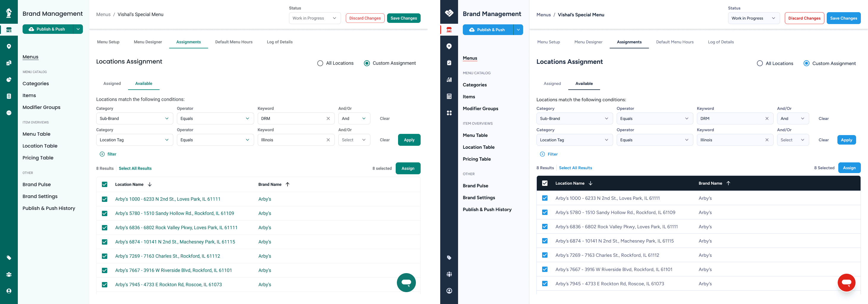Uncheck green-theme Arby's 6836 Rock Valley Pkwy checkbox
Viewport: 868px width, 304px height.
click(105, 228)
